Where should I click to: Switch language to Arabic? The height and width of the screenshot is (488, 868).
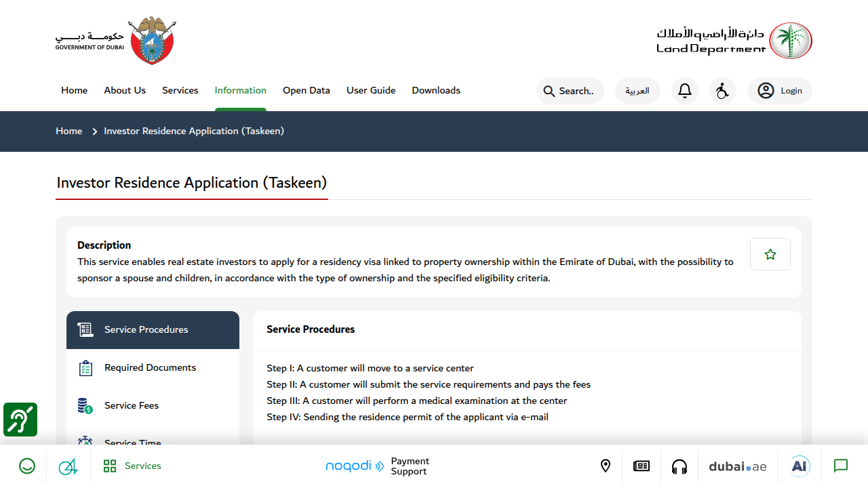pos(637,91)
